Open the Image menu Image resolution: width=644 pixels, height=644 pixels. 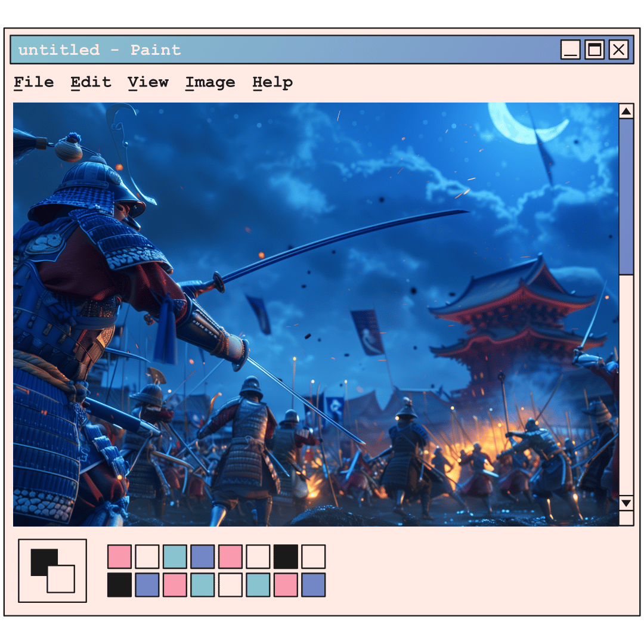(x=210, y=82)
